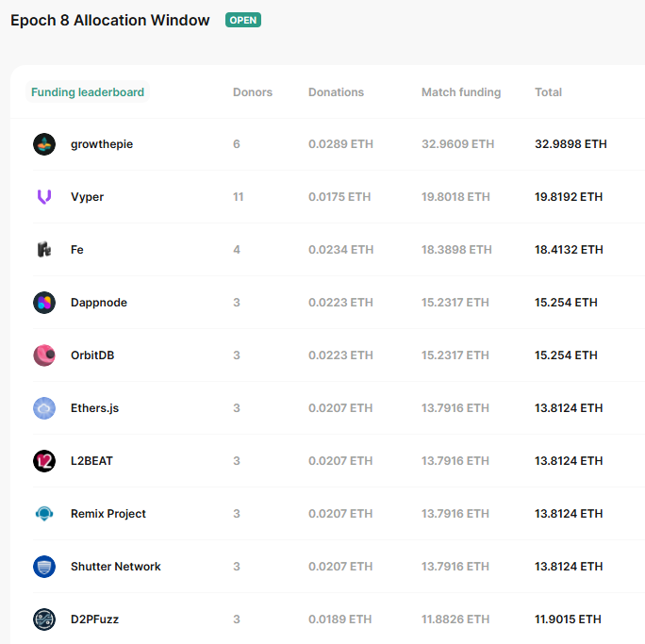
Task: Click Vyper donor count 11
Action: [239, 197]
